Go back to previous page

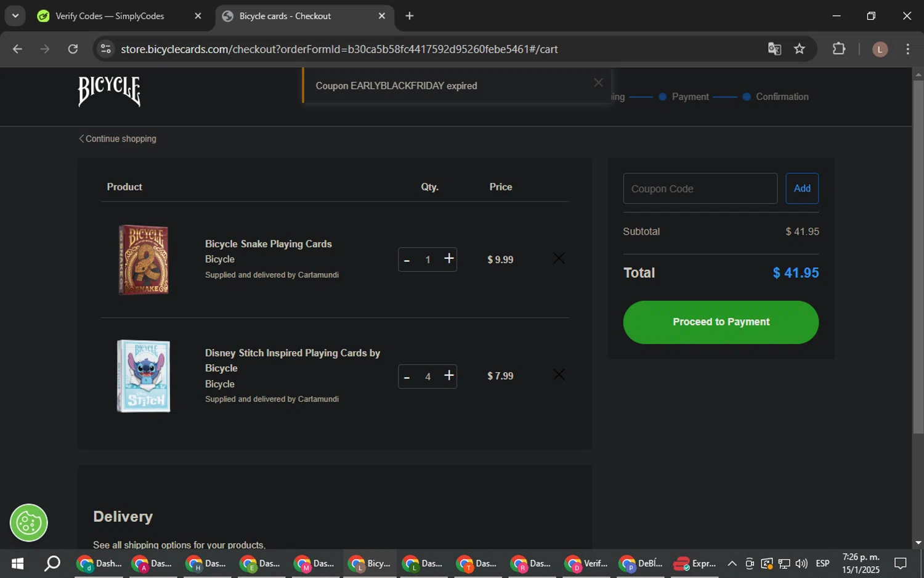(x=17, y=49)
